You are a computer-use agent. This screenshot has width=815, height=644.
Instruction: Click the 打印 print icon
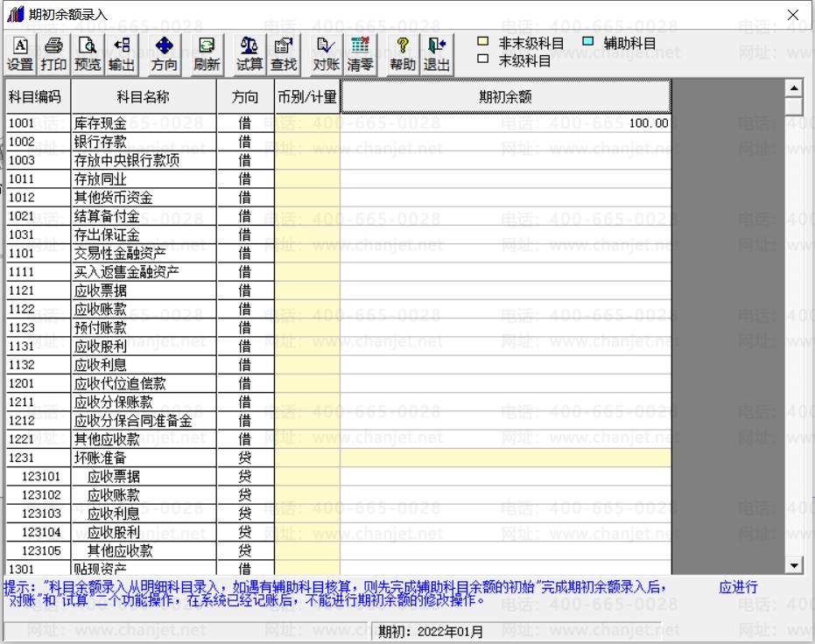coord(53,54)
